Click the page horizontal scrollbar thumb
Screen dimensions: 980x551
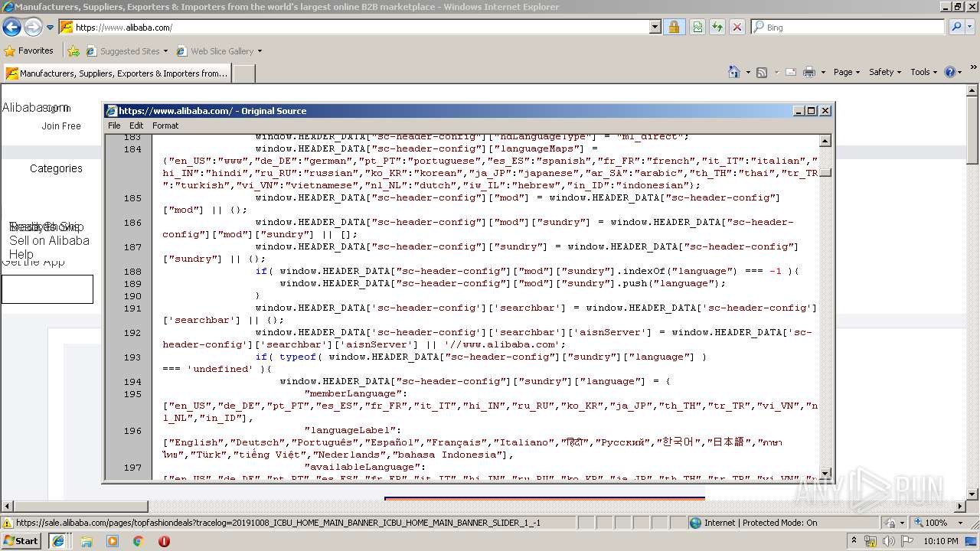click(80, 507)
